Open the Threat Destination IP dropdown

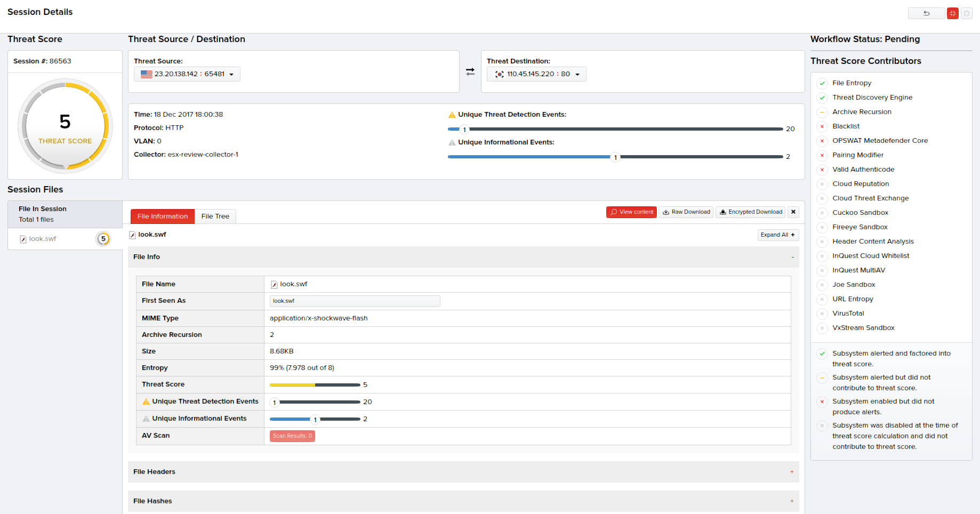(x=536, y=74)
